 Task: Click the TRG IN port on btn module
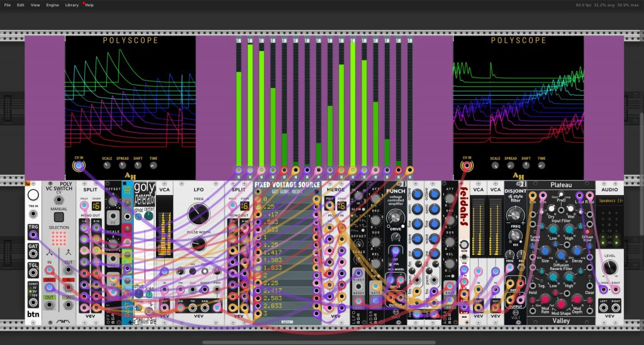(33, 214)
